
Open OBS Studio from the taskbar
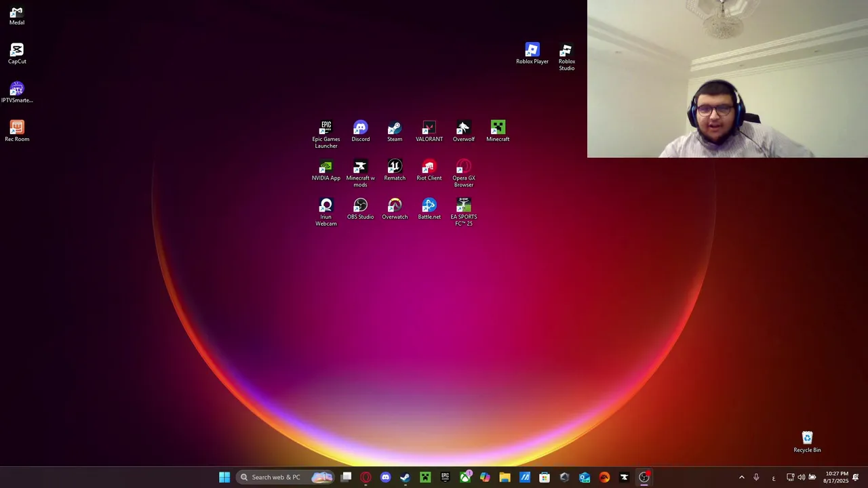644,477
